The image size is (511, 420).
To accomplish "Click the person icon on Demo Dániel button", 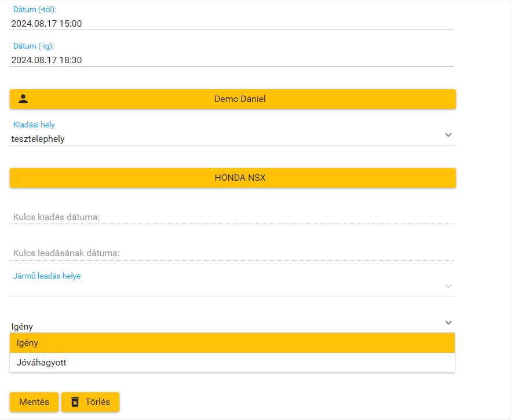I will 23,99.
